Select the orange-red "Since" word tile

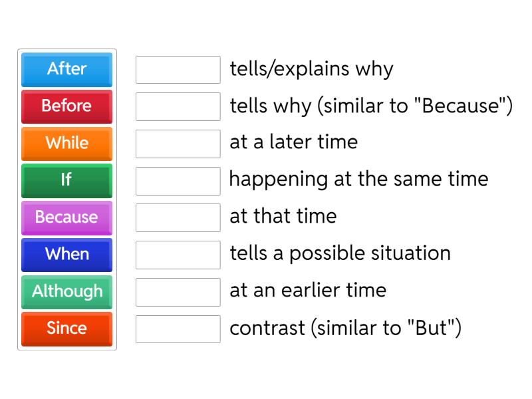(x=66, y=329)
